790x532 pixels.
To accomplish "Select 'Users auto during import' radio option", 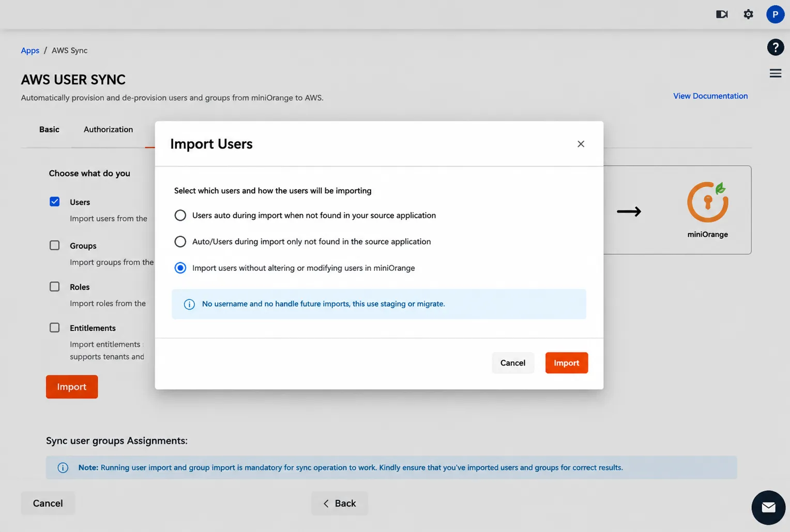I will click(180, 215).
